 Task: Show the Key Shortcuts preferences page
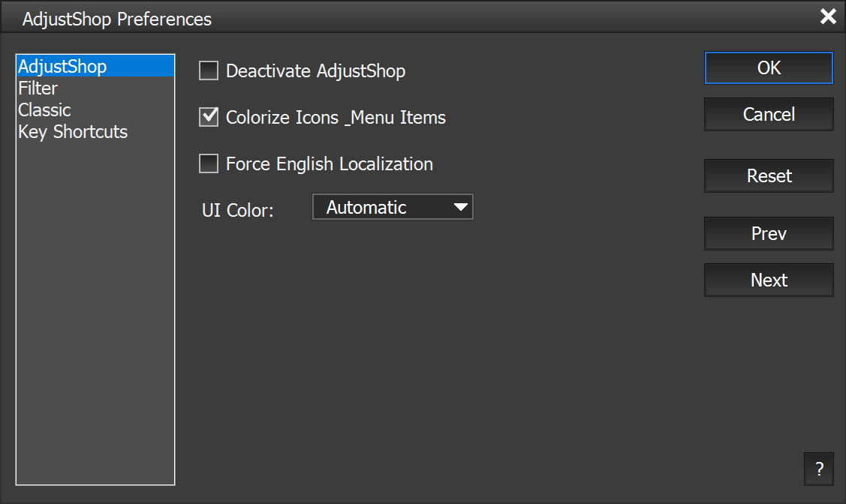click(x=73, y=132)
